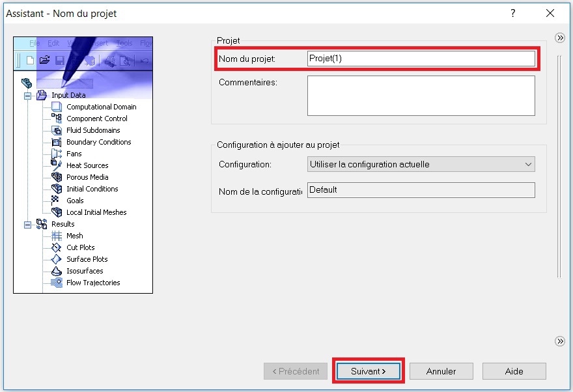
Task: Click the File menu in preview image
Action: coord(35,43)
